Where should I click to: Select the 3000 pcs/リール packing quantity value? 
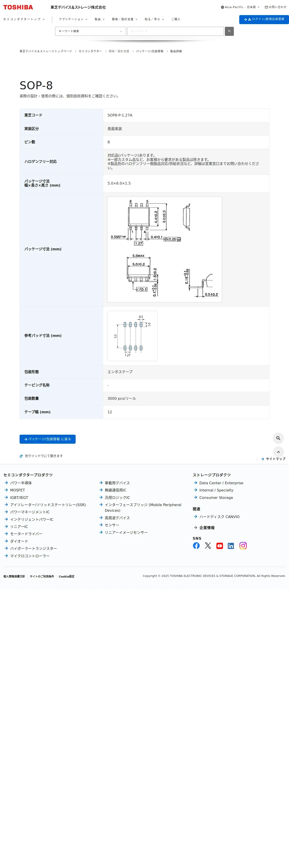point(122,399)
